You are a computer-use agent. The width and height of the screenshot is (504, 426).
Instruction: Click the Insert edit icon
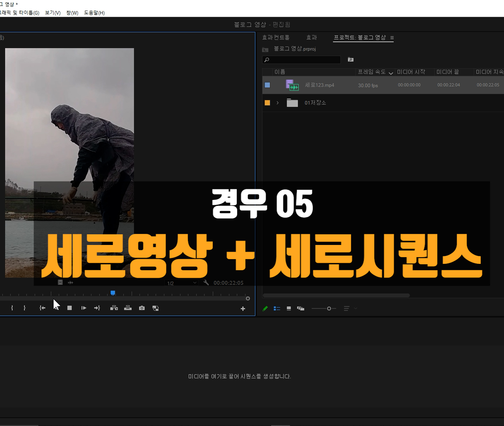tap(114, 308)
